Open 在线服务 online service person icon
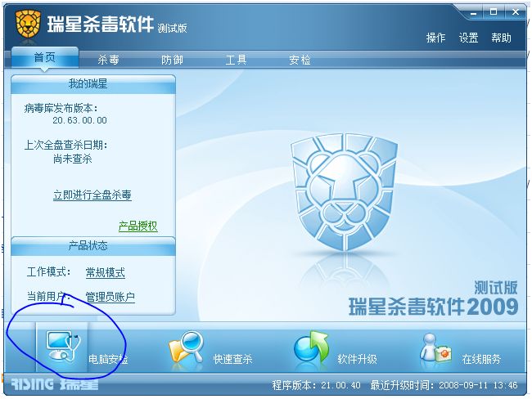 click(436, 347)
